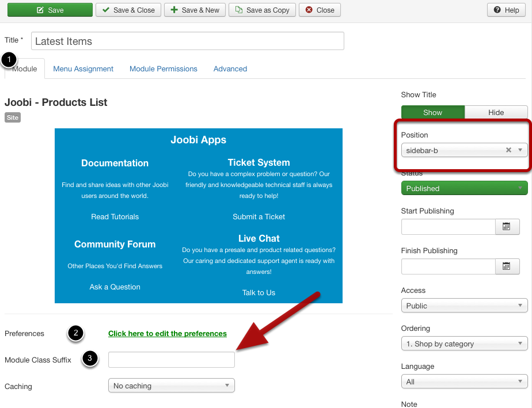
Task: Expand the Position dropdown arrow
Action: pos(520,150)
